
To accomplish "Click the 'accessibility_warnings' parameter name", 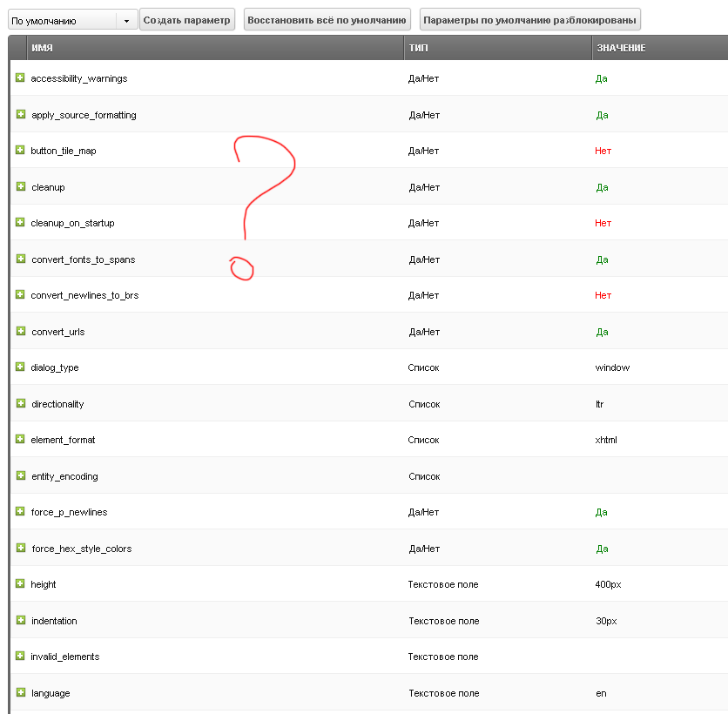I will [79, 78].
